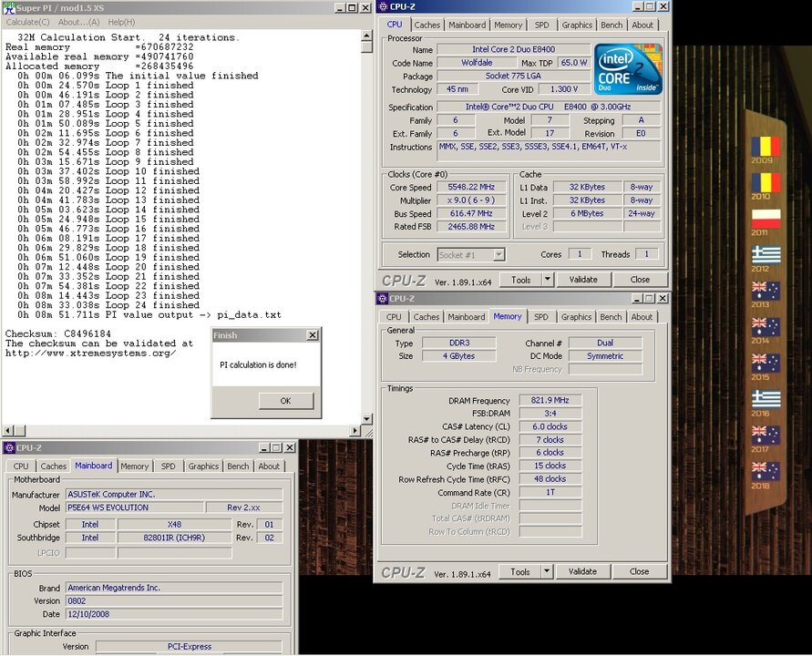The image size is (812, 656).
Task: Click Tools button in the CPU tab window
Action: (x=521, y=280)
